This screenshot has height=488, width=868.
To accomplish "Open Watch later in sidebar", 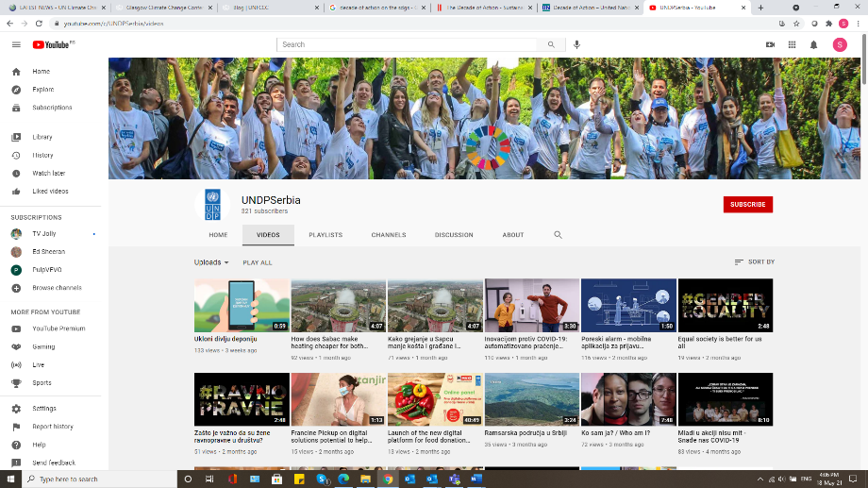I will pyautogui.click(x=50, y=174).
